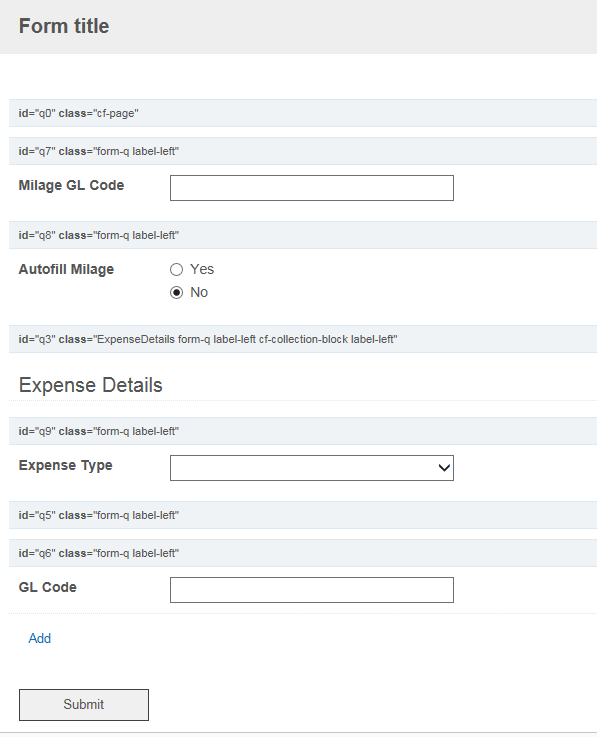
Task: Click the q9 form-q info bar
Action: tap(303, 431)
